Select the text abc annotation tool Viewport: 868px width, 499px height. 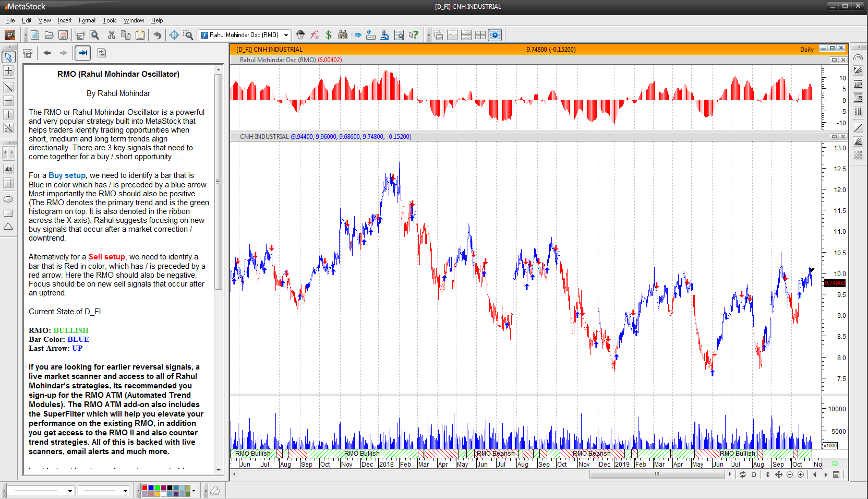[8, 169]
